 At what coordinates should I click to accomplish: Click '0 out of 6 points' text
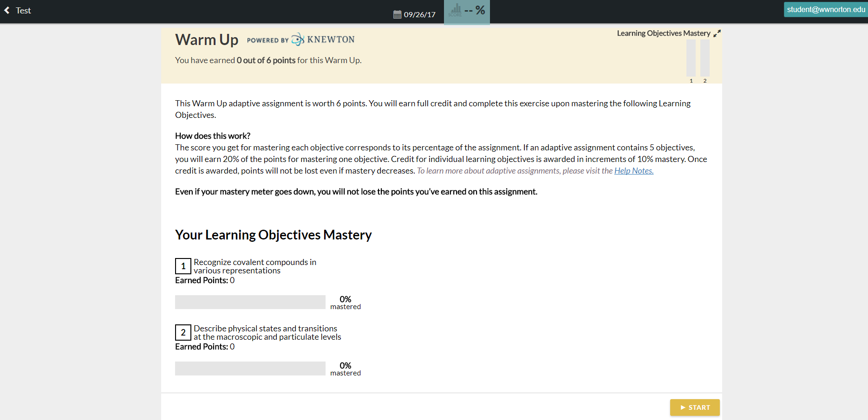click(266, 60)
